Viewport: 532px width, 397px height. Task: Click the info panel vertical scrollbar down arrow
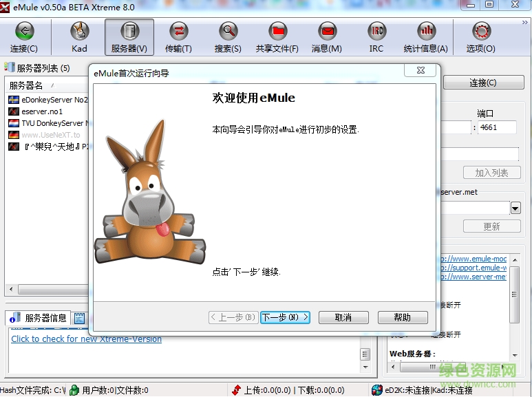click(x=515, y=355)
